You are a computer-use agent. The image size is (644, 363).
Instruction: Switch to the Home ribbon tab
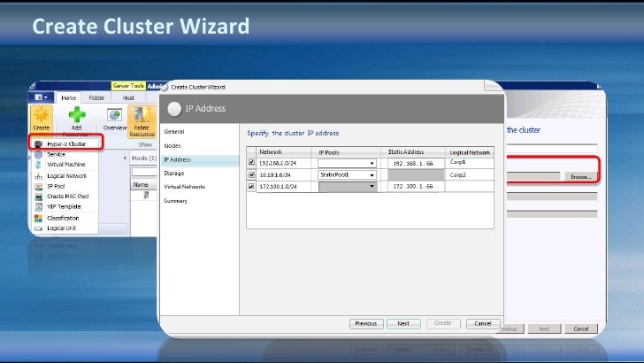pos(69,98)
